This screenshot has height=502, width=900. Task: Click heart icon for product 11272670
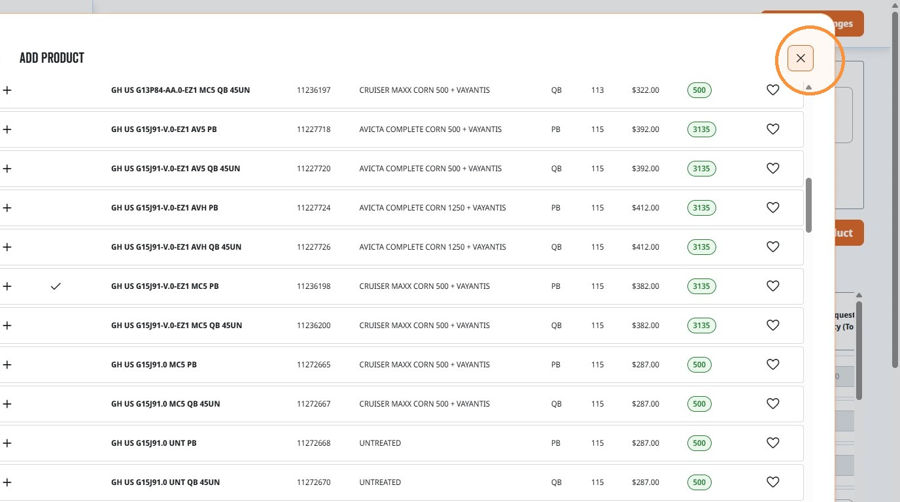[773, 482]
